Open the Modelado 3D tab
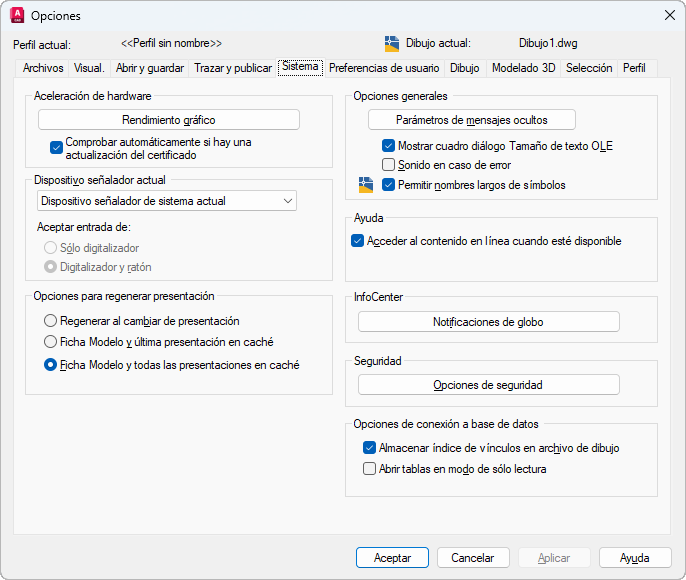The width and height of the screenshot is (686, 580). [x=523, y=68]
